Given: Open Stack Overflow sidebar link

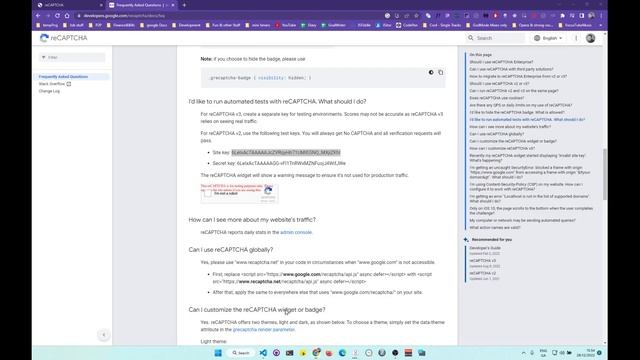Looking at the screenshot, I should [x=55, y=84].
